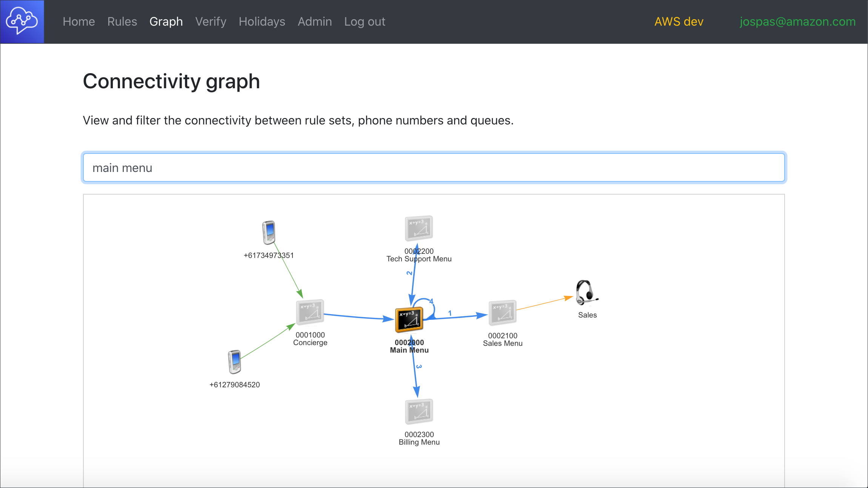The width and height of the screenshot is (868, 488).
Task: Go to the Rules tab
Action: 122,21
